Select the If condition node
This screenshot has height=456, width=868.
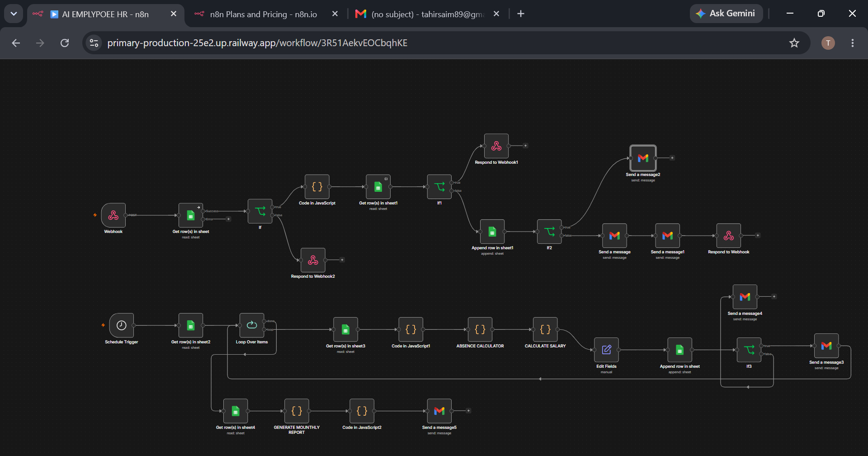click(x=260, y=211)
